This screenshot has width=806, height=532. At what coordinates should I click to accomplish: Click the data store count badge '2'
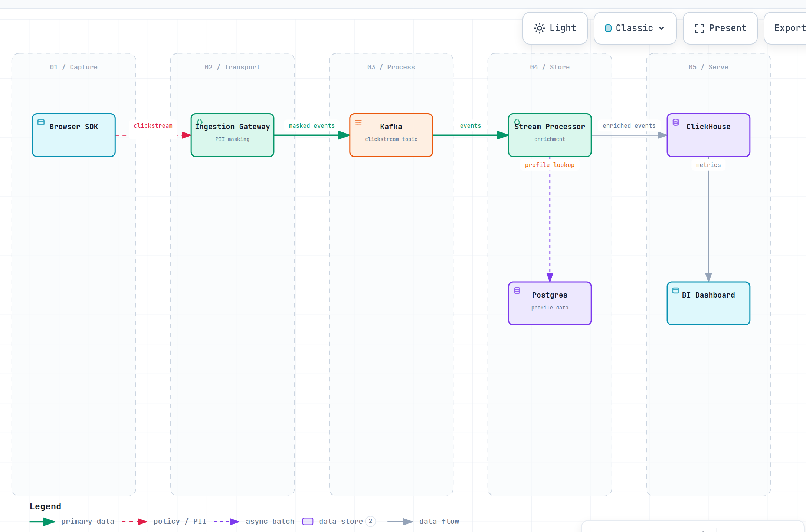pyautogui.click(x=370, y=521)
